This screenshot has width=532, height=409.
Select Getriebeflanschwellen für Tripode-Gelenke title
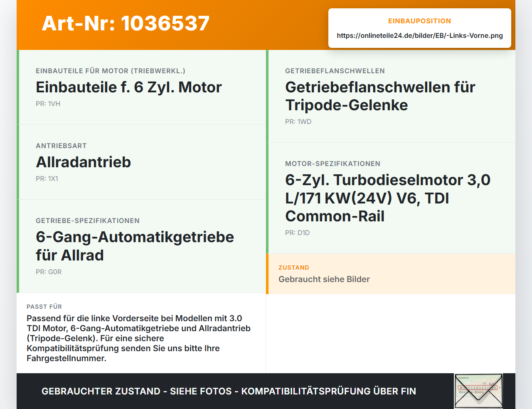(x=380, y=96)
